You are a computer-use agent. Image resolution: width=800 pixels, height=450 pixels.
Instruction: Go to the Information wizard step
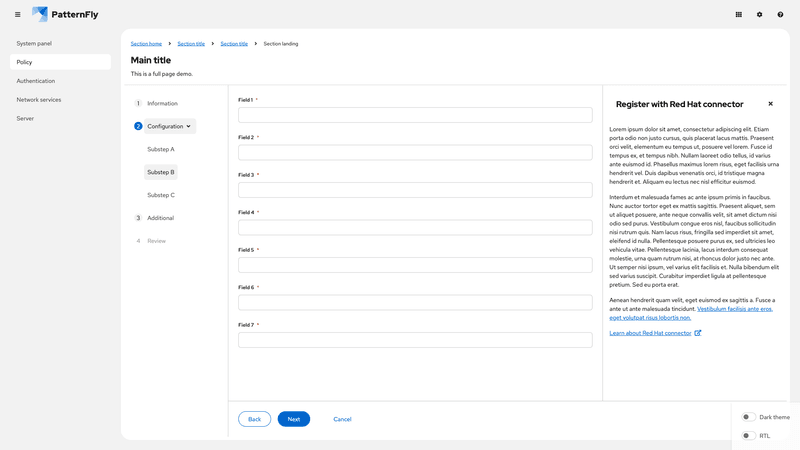coord(162,103)
